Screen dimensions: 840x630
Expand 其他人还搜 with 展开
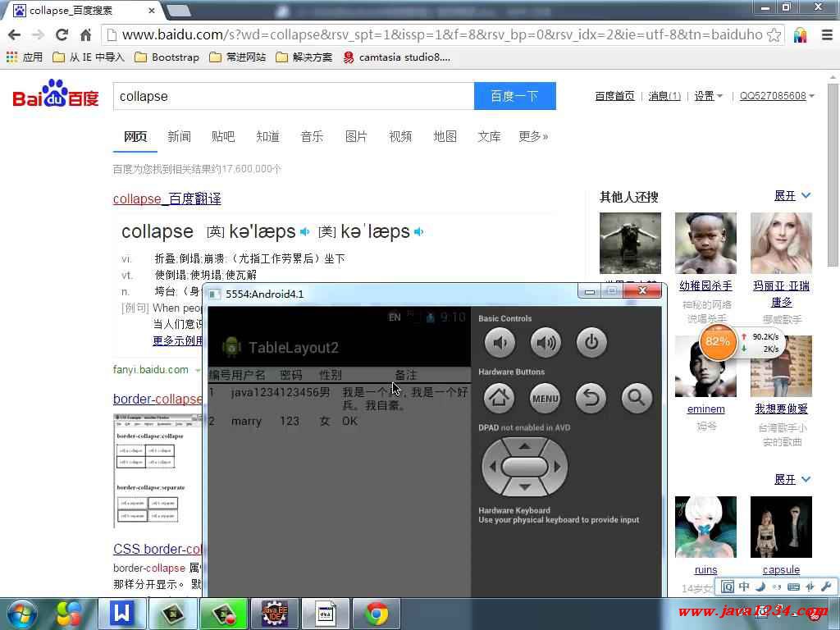(x=792, y=196)
